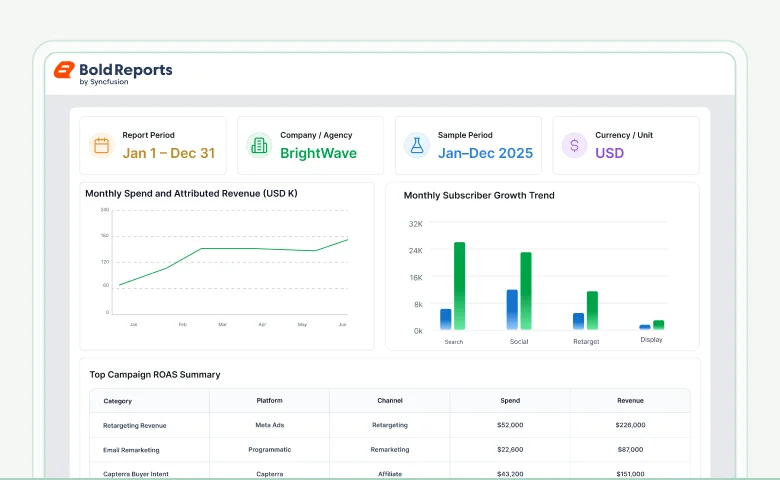Click the blue bar for Search
Screen dimensions: 780x480
click(446, 319)
